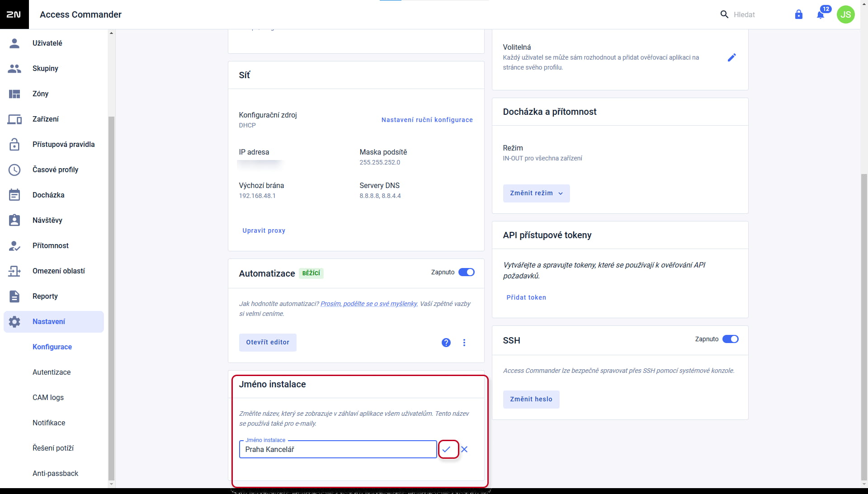Image resolution: width=868 pixels, height=494 pixels.
Task: Click the Access Commander title
Action: tap(80, 14)
